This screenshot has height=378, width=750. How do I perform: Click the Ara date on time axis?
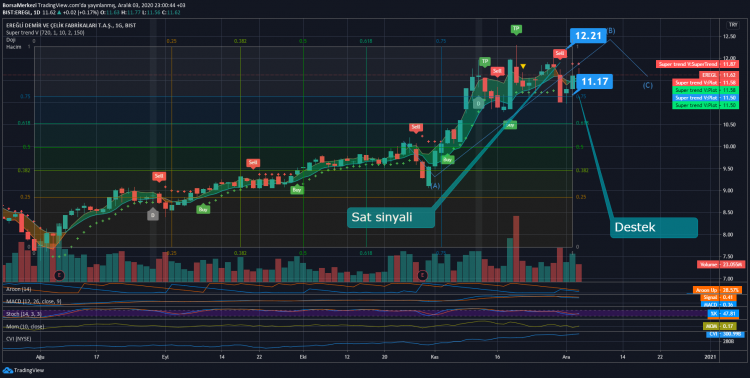566,357
